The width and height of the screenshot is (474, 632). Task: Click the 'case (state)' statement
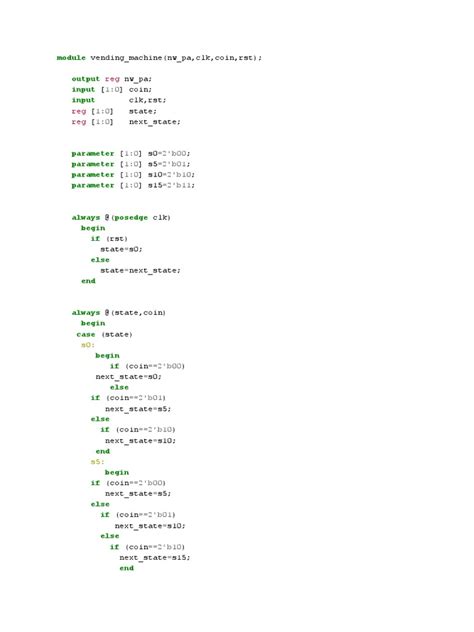click(x=104, y=335)
